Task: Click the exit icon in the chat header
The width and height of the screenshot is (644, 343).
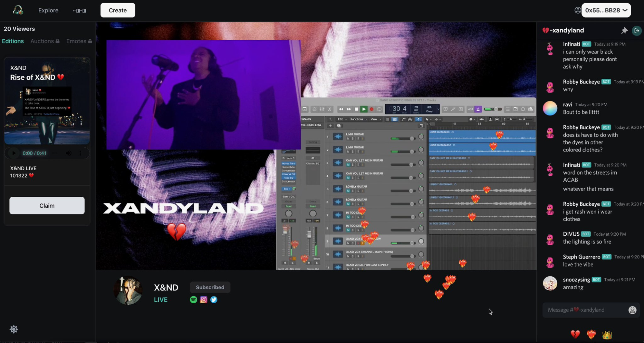Action: pyautogui.click(x=637, y=31)
